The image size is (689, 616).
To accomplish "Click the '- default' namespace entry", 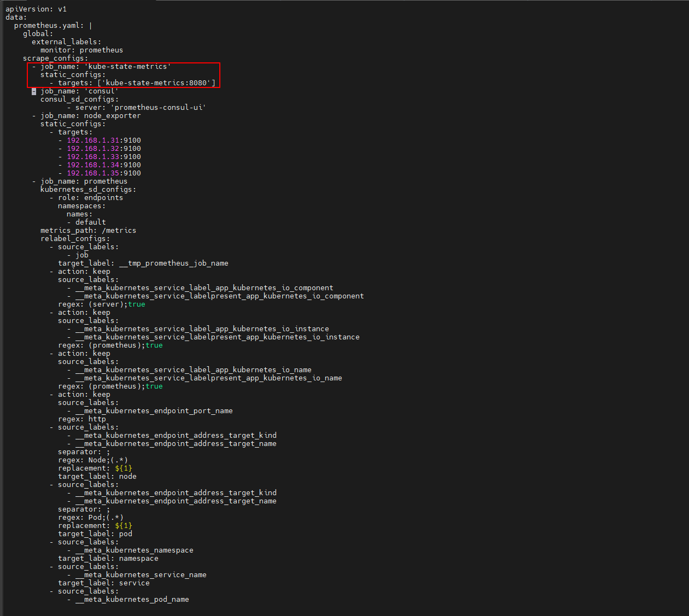I will coord(86,222).
